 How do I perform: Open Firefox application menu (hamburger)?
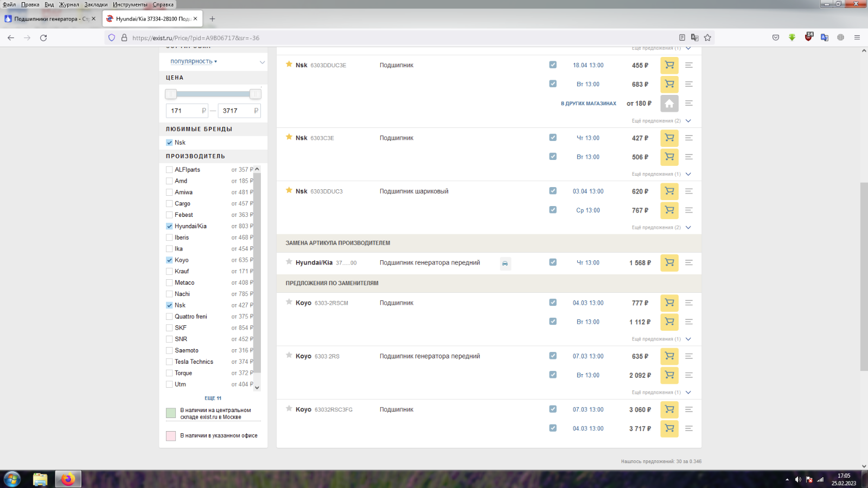857,37
